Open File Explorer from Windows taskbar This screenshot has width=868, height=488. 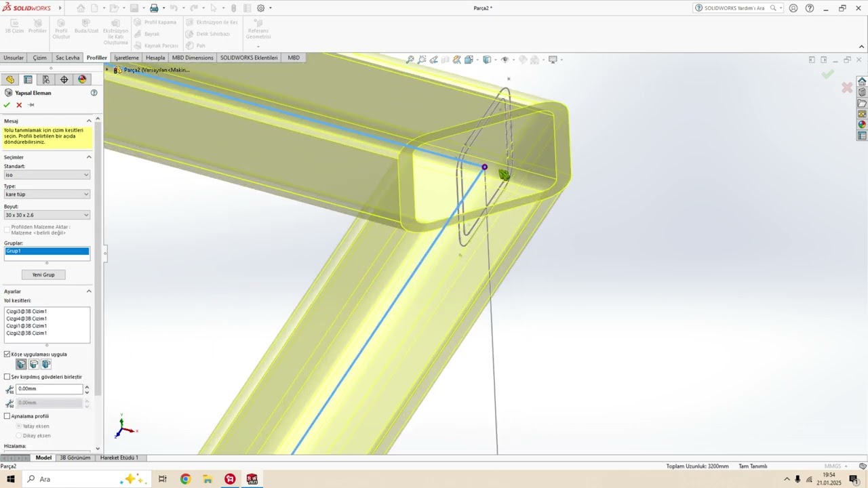208,479
